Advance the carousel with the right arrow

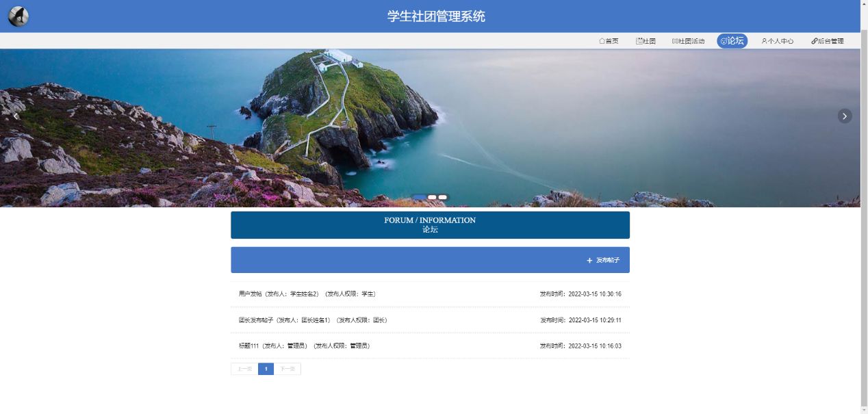pyautogui.click(x=845, y=116)
